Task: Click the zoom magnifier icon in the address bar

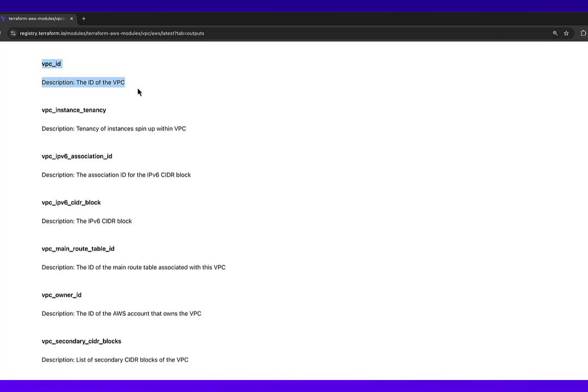Action: click(555, 33)
